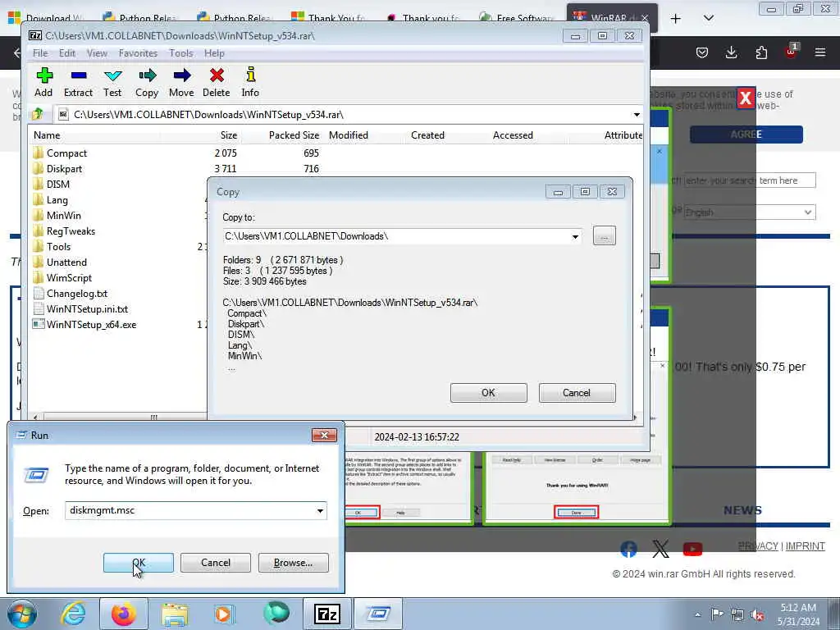The width and height of the screenshot is (840, 630).
Task: Click the up-folder icon beside address bar
Action: [38, 113]
